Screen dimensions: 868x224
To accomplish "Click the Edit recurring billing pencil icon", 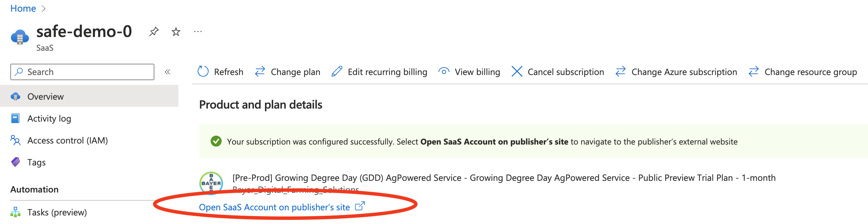I will (x=337, y=72).
